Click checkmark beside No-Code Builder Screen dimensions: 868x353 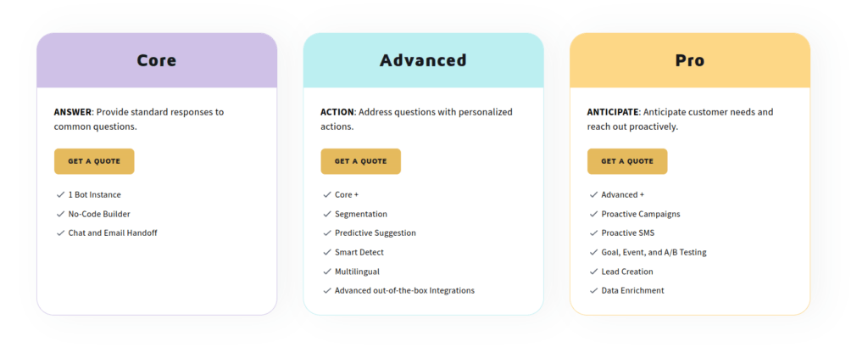60,214
